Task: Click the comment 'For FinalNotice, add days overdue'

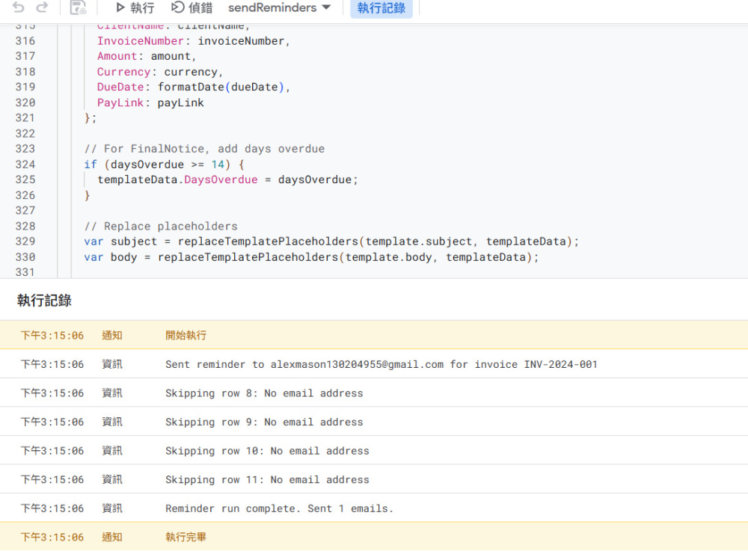Action: point(204,149)
